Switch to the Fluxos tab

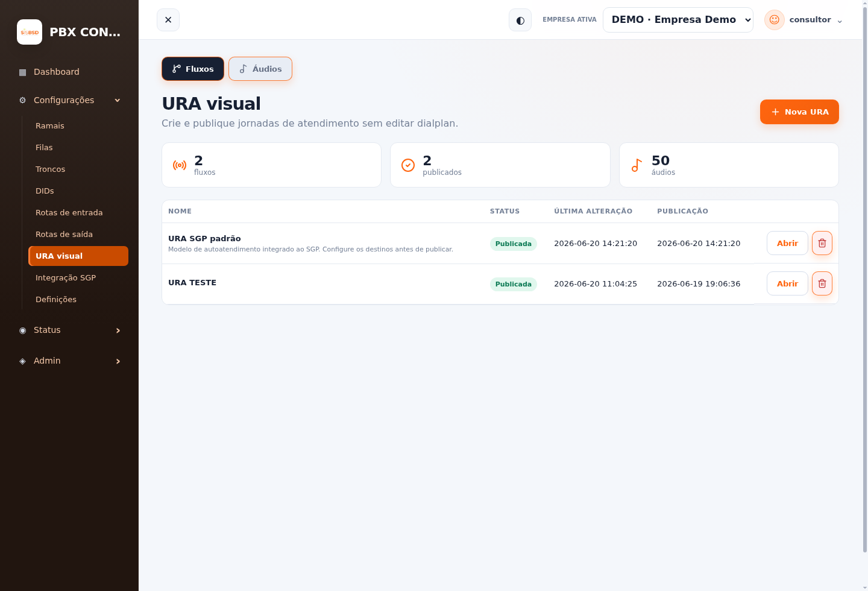[x=193, y=69]
